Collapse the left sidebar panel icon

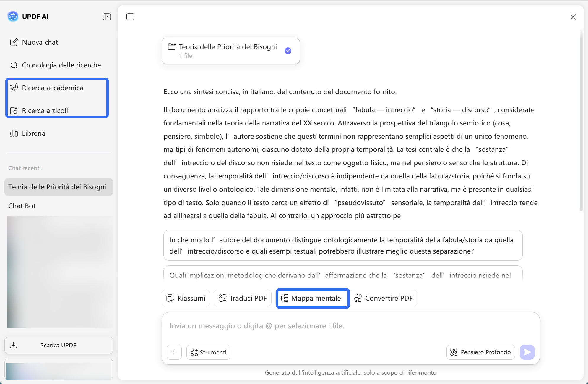[107, 17]
